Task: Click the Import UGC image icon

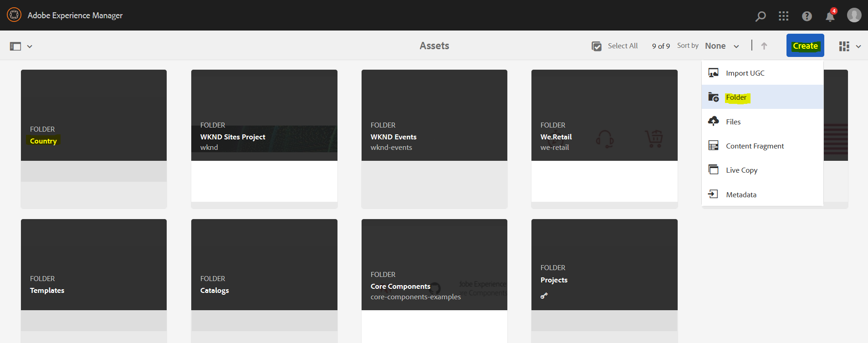Action: (x=713, y=73)
